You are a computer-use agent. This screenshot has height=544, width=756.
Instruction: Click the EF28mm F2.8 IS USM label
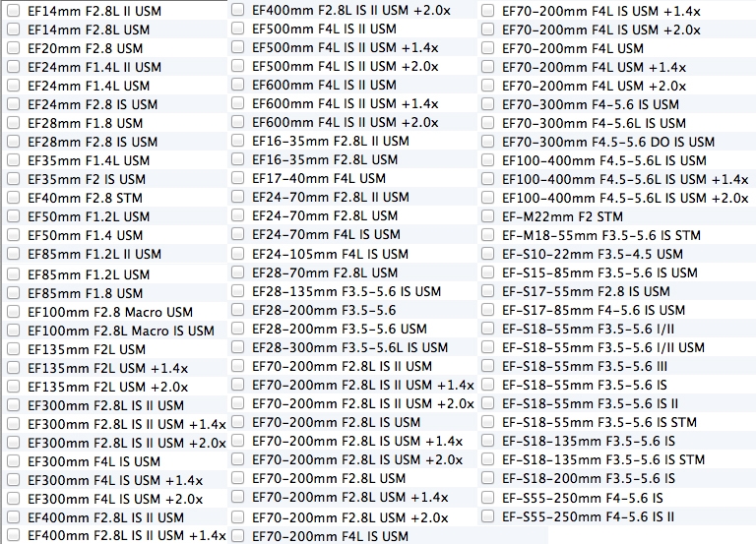tap(93, 142)
